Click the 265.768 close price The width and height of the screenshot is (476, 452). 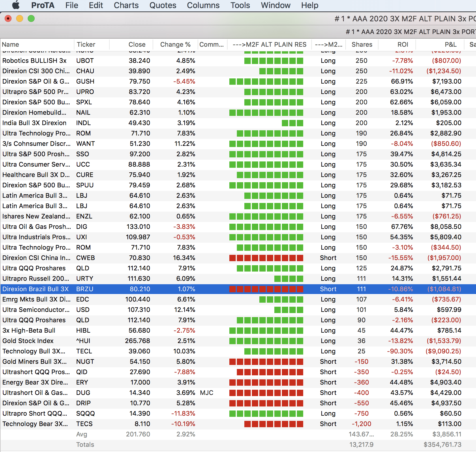tap(137, 341)
